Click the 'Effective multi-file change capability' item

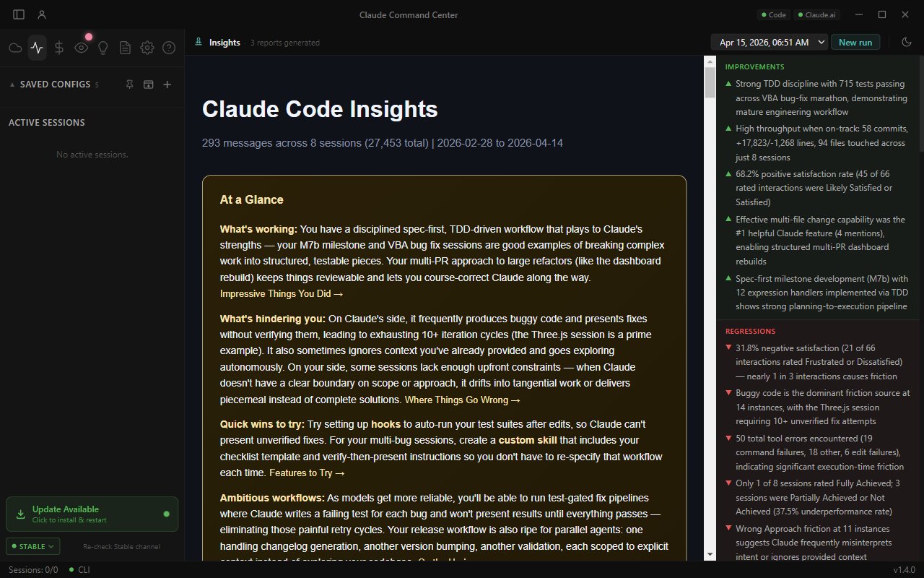coord(817,240)
